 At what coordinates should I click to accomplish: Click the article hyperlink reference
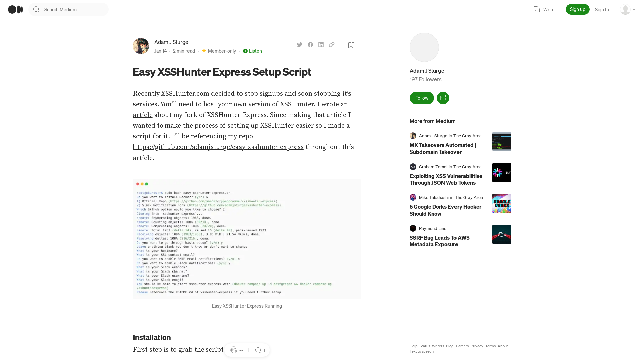(x=143, y=115)
